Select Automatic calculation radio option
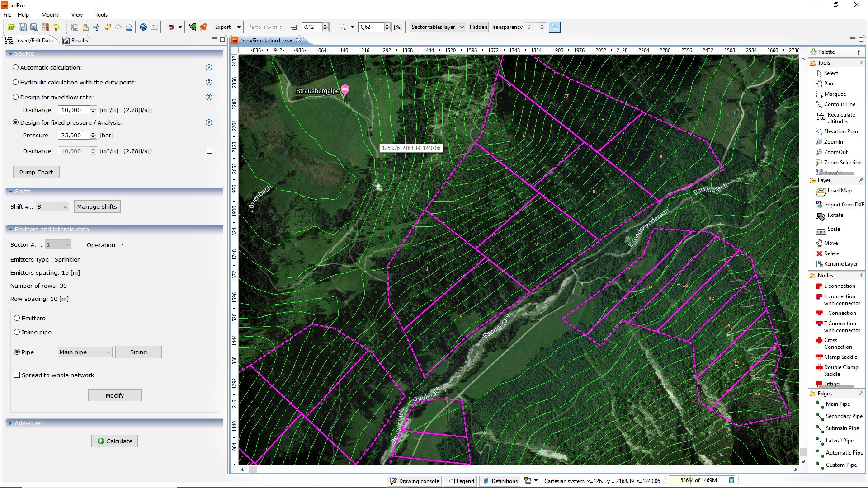The width and height of the screenshot is (868, 488). (x=16, y=67)
